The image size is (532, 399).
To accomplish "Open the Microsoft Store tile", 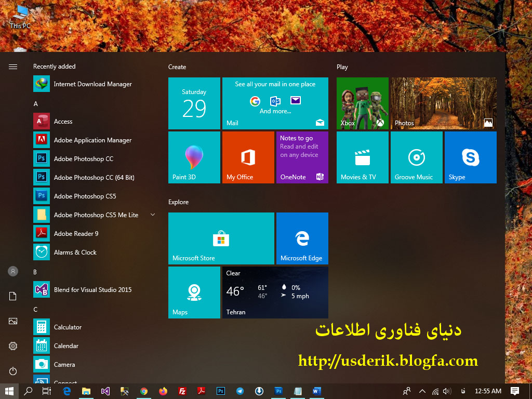I will [221, 238].
